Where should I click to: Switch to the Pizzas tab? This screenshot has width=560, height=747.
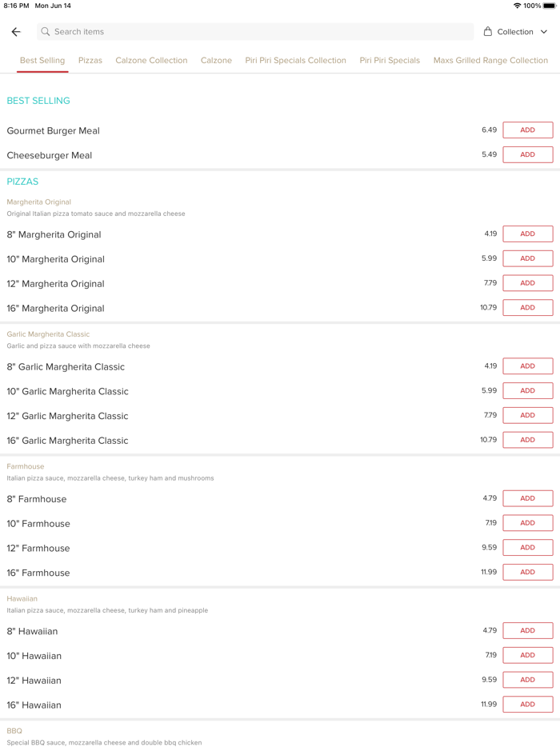(x=90, y=61)
